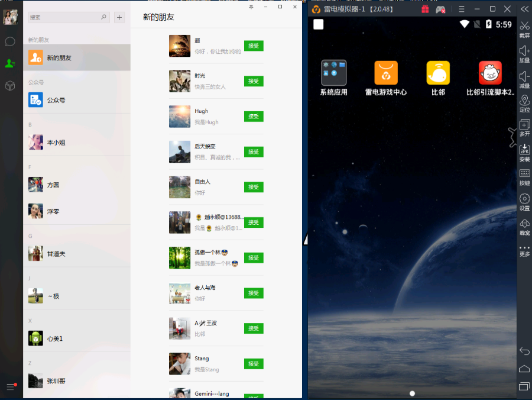Open 系统应用 folder in emulator

point(333,78)
